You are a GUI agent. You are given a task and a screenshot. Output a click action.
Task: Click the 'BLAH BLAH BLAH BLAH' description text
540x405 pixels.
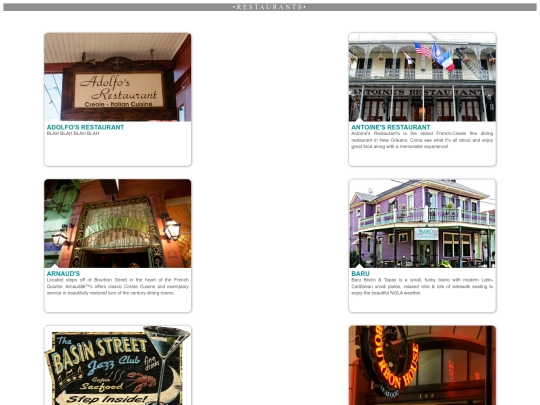point(73,133)
